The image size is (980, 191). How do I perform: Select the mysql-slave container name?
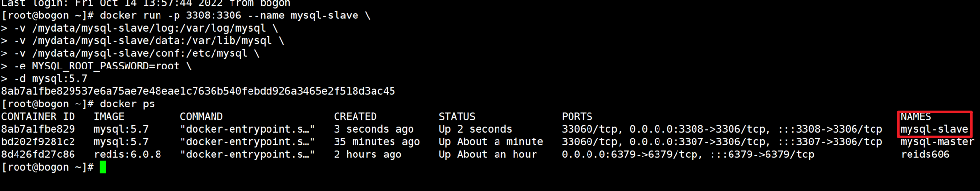coord(934,129)
